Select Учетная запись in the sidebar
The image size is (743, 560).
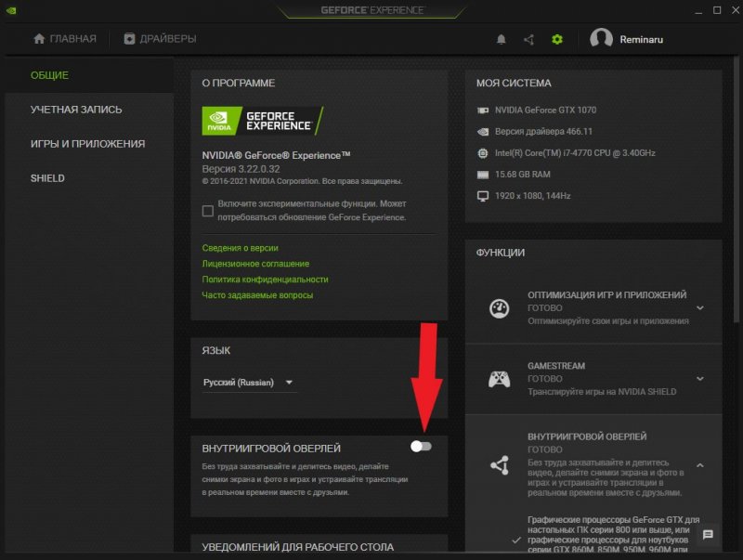point(76,110)
